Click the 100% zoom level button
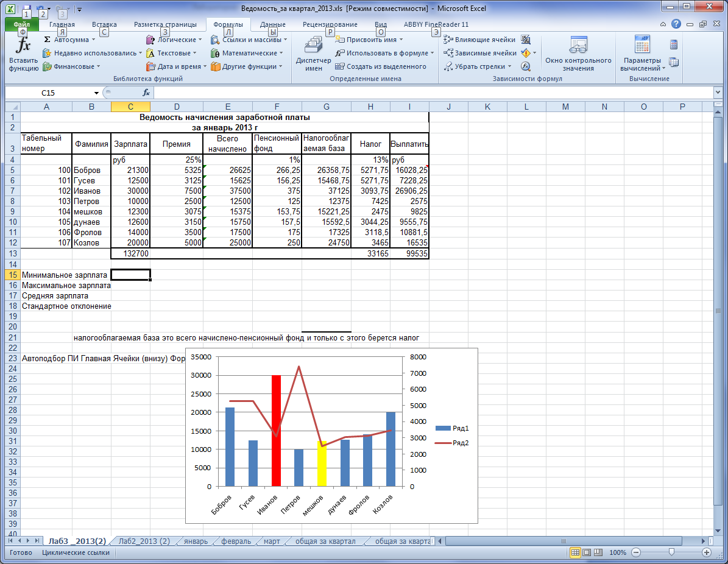The image size is (728, 564). point(618,552)
